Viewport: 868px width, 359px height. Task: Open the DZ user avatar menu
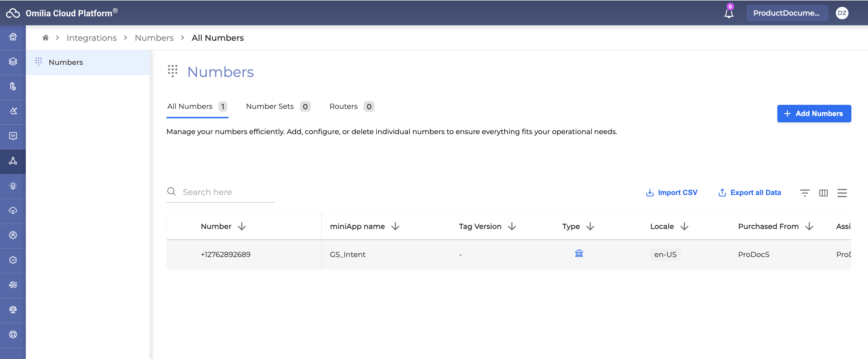842,13
